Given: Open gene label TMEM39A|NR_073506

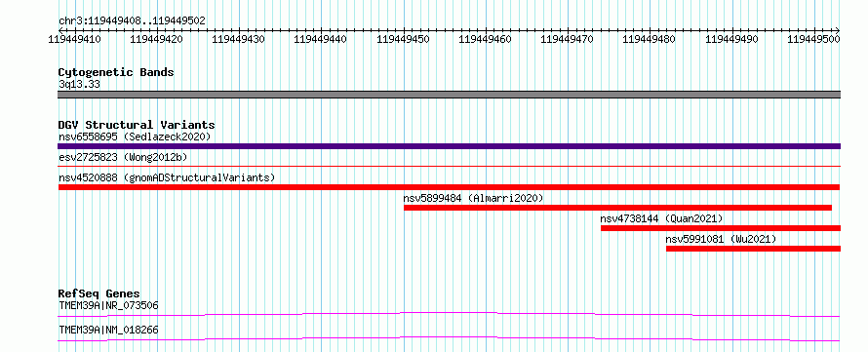Looking at the screenshot, I should tap(108, 305).
